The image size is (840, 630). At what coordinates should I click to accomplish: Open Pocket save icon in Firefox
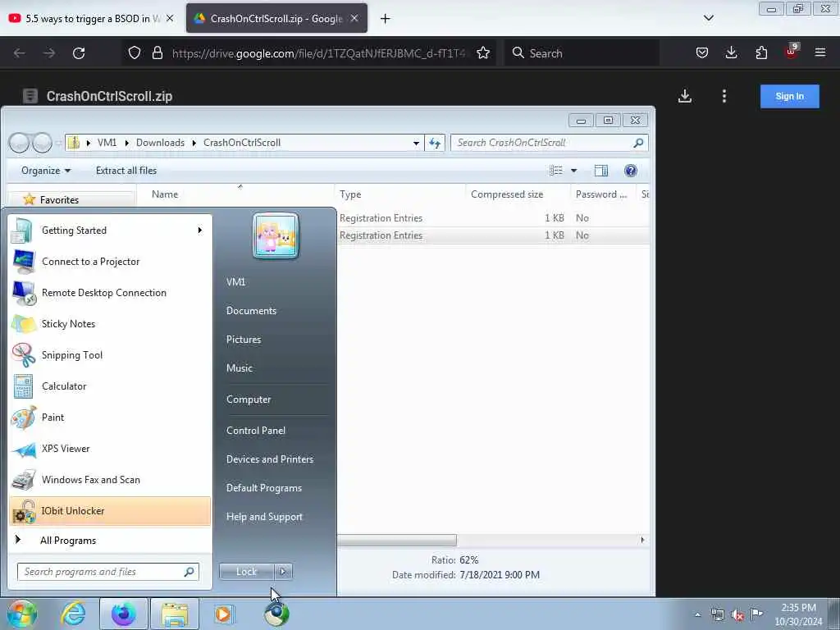(x=702, y=53)
